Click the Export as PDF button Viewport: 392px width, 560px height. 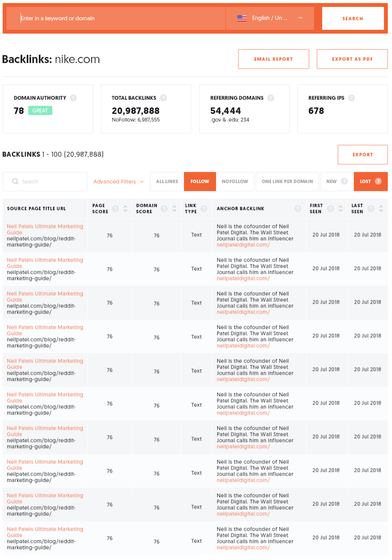point(352,59)
